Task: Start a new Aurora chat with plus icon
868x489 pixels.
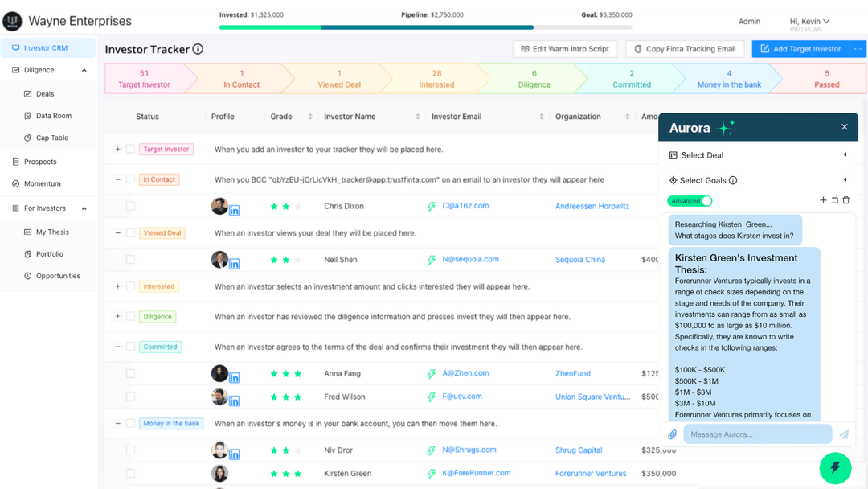Action: click(823, 200)
